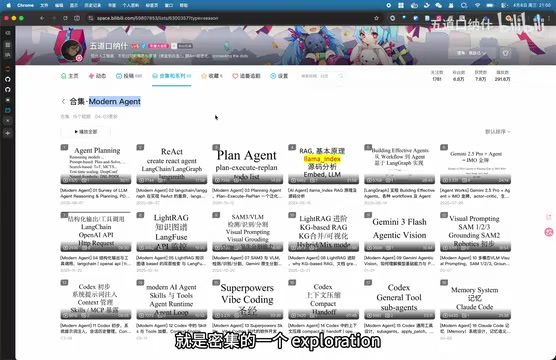Open the Gemini 3 Flash Agentic Vision thumbnail
The image size is (556, 360).
(x=399, y=232)
